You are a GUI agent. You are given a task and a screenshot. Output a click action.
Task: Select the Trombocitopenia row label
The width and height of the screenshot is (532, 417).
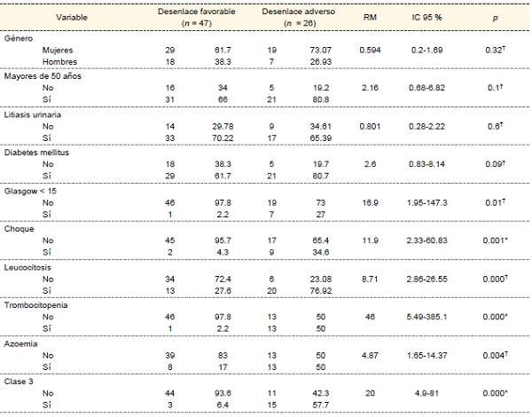(x=37, y=303)
